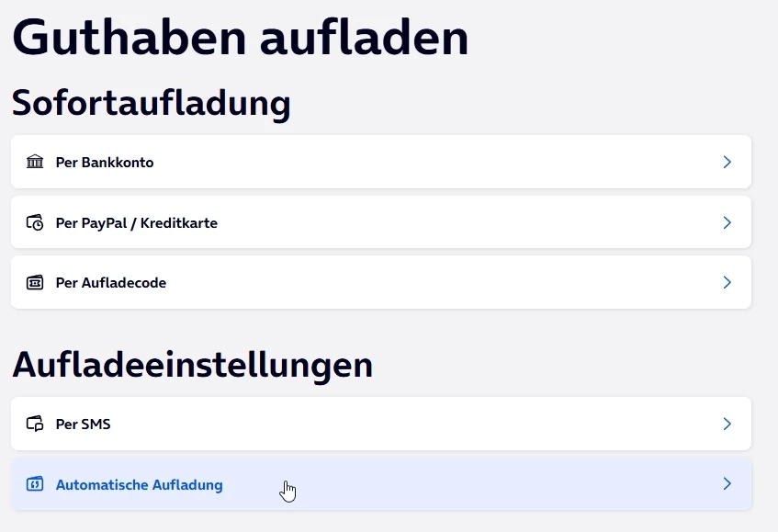Click the bank building icon
Screen dimensions: 778x532
pyautogui.click(x=35, y=162)
